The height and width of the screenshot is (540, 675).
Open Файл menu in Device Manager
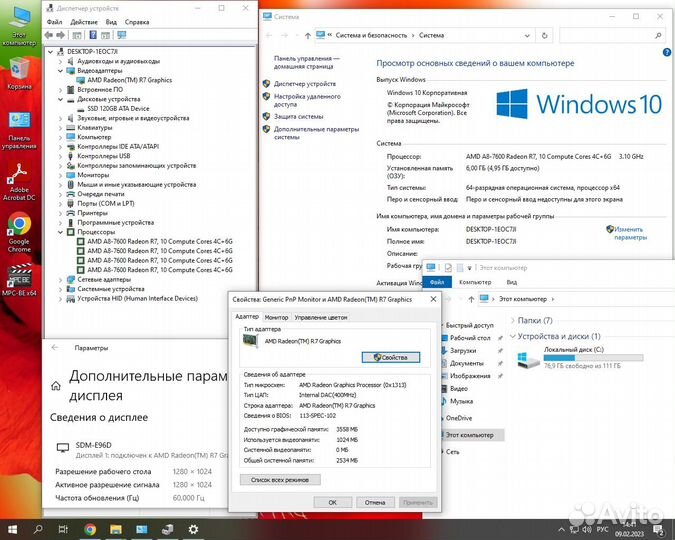55,22
